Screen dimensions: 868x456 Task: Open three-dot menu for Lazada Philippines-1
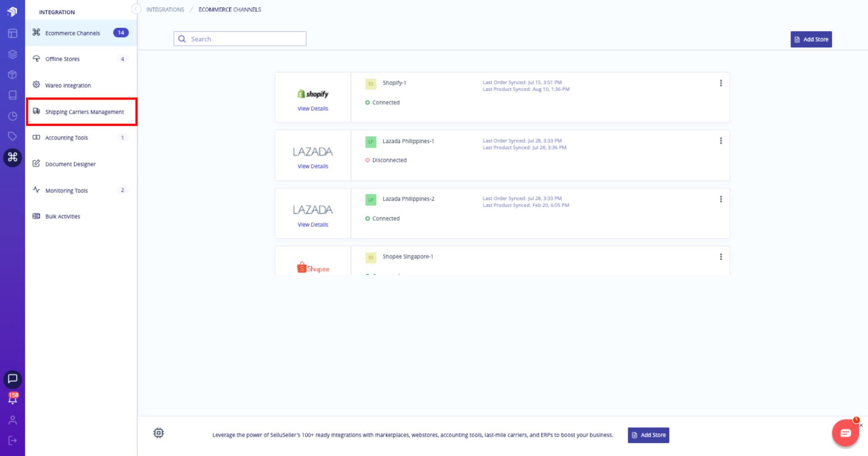tap(721, 141)
